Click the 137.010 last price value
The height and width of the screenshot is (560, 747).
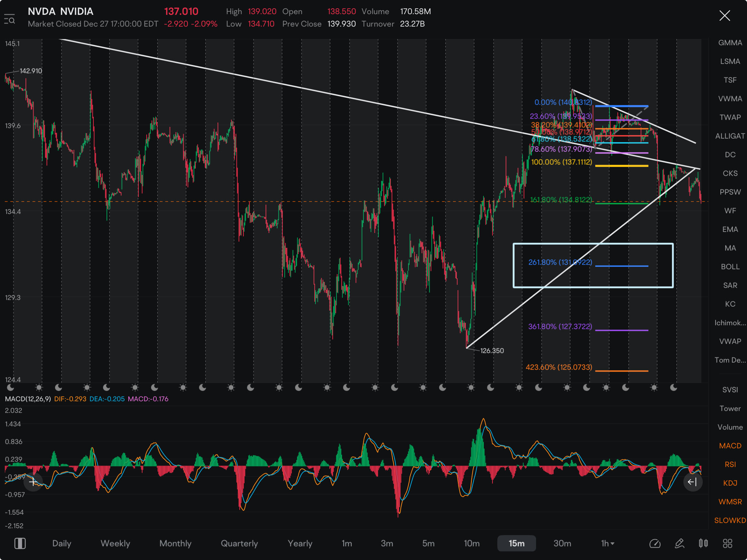click(181, 11)
